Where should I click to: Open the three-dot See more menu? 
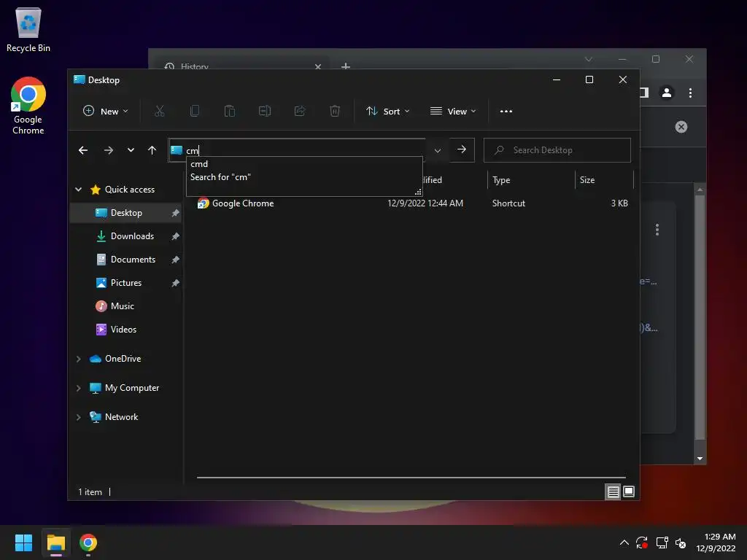point(506,112)
